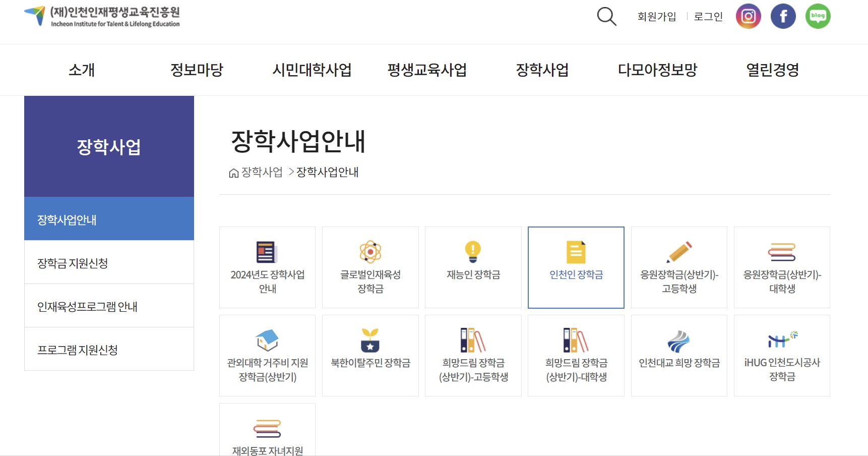Click the atom icon for 글로벌인재육성 장학금
The width and height of the screenshot is (868, 456).
[x=370, y=253]
